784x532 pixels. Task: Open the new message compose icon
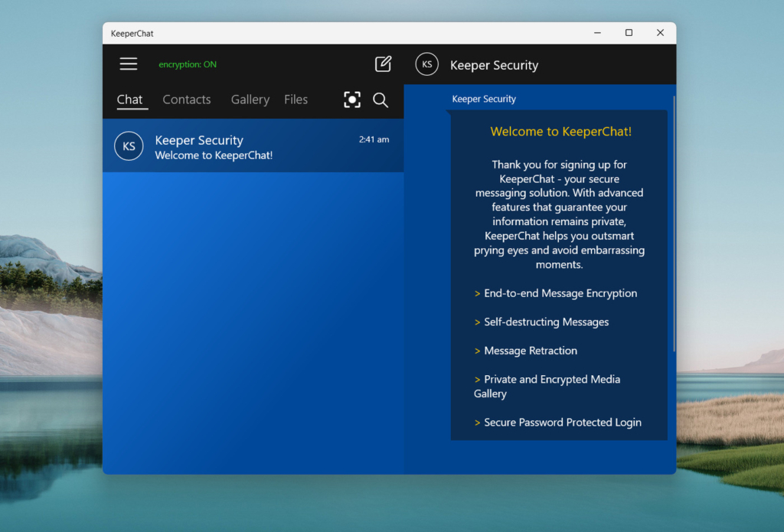click(x=383, y=64)
